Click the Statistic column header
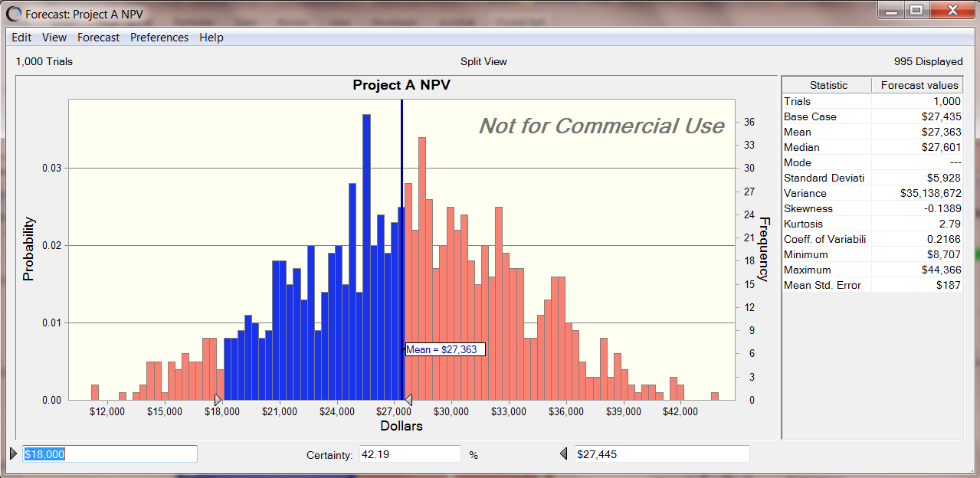This screenshot has height=478, width=980. pyautogui.click(x=828, y=85)
